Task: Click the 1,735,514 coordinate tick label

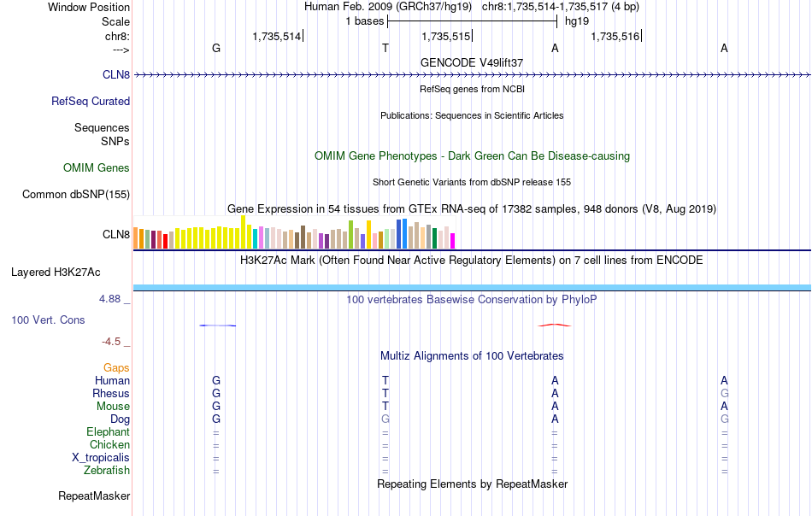Action: [277, 36]
